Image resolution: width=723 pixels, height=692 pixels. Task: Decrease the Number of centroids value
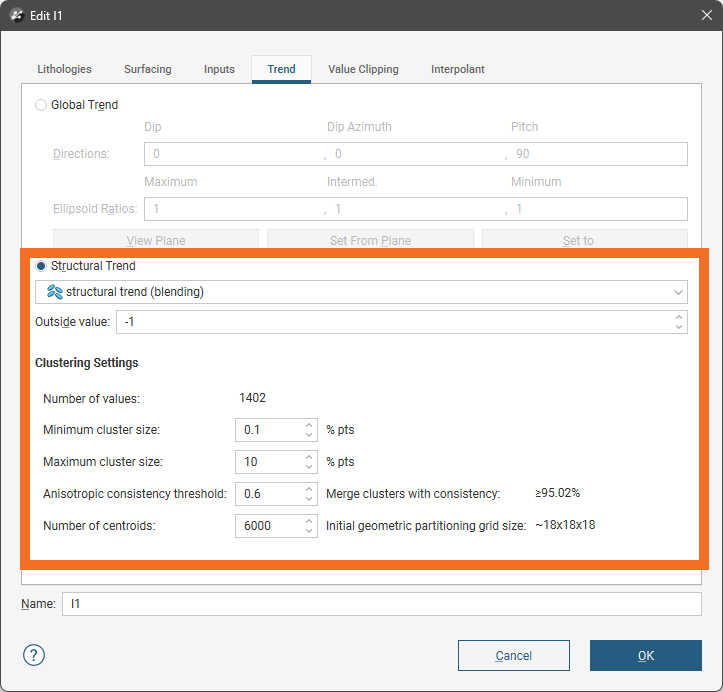[x=309, y=531]
